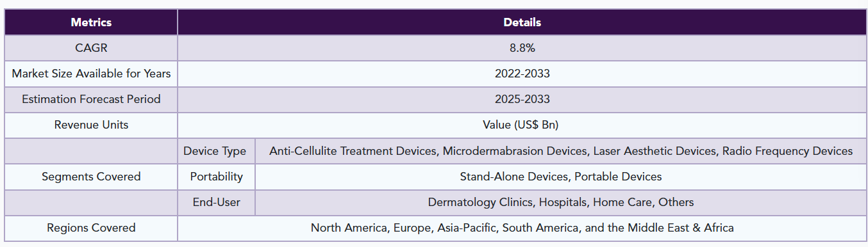Click the End-User sub-label
The height and width of the screenshot is (247, 868).
tap(216, 202)
